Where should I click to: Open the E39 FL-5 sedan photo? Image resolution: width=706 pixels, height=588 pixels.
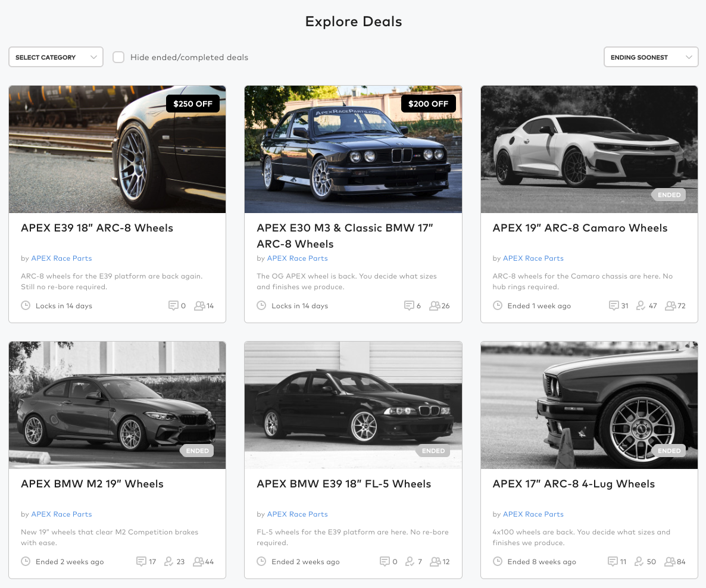353,405
